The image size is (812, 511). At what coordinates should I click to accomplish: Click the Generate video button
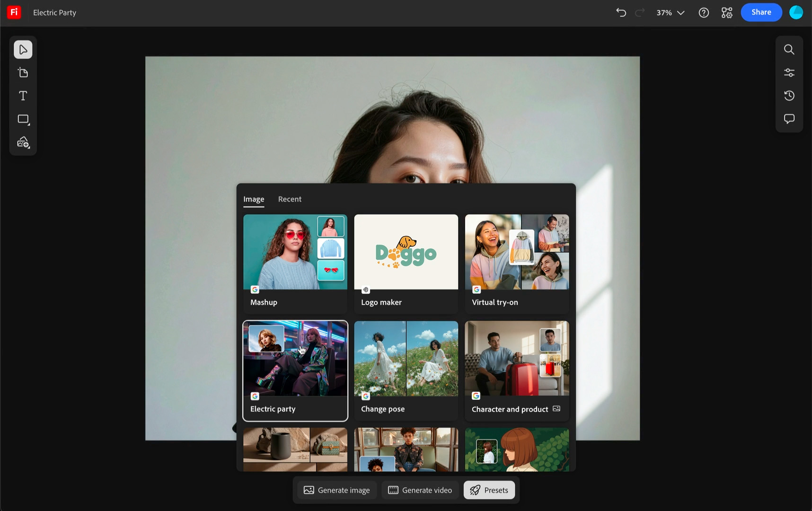420,490
